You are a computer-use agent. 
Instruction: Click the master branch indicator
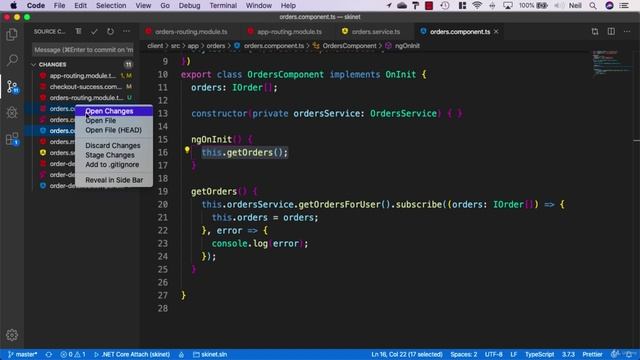click(22, 354)
